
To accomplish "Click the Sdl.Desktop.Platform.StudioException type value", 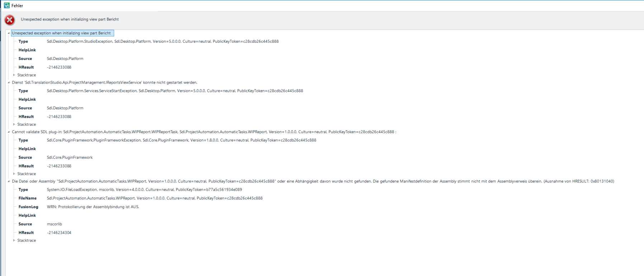I will pos(163,42).
